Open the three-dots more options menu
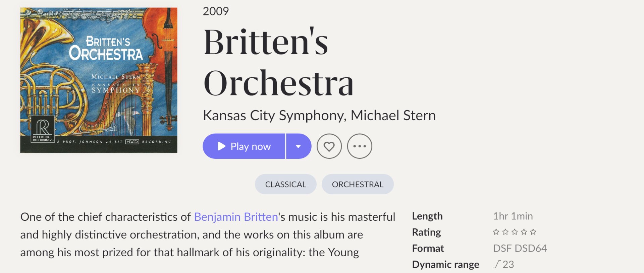644x273 pixels. 360,146
